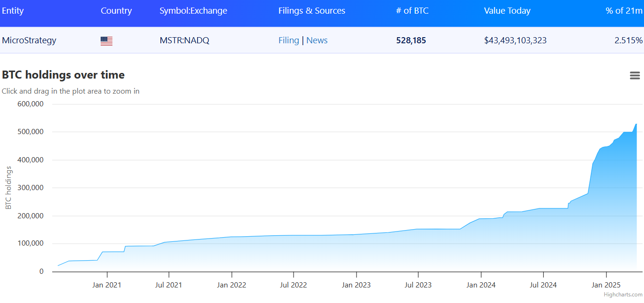Viewport: 644px width, 303px height.
Task: Click the MSTR:NADQ ticker symbol
Action: point(184,40)
